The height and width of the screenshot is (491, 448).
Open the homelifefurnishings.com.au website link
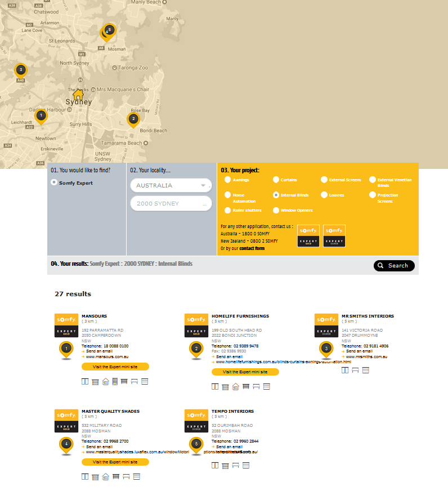point(283,361)
